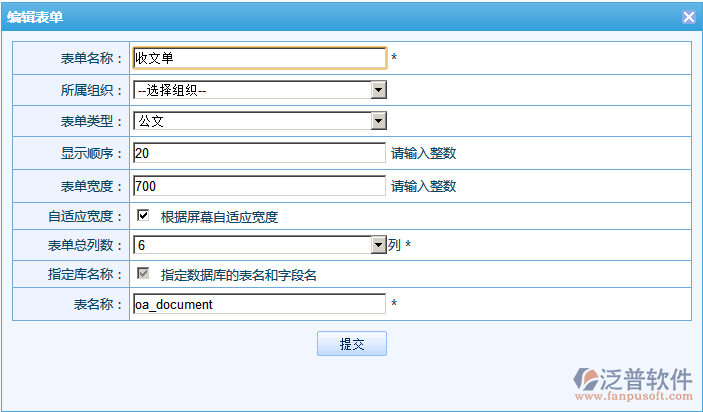Click the 请输入整数 hint beside 显示顺序
Screen dimensions: 703x412
click(x=424, y=154)
